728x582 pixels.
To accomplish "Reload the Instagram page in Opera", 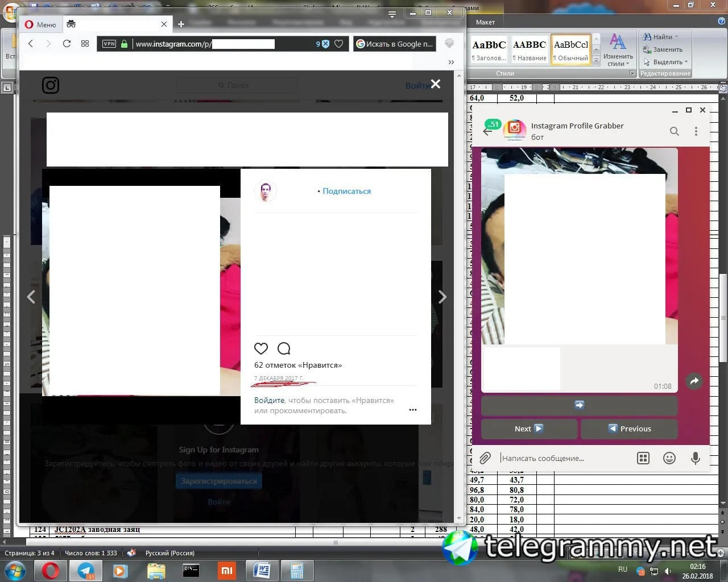I will tap(67, 44).
